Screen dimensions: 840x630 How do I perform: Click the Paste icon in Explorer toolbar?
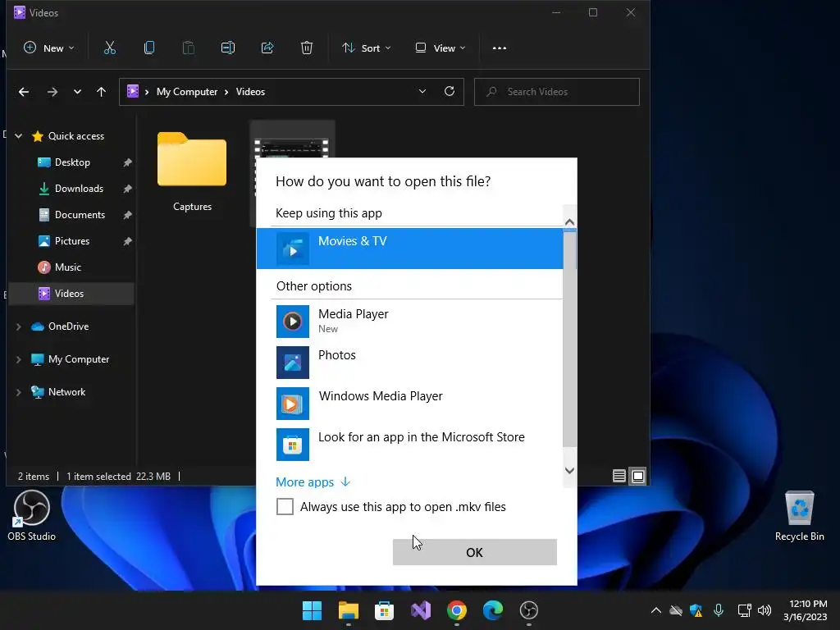coord(189,48)
